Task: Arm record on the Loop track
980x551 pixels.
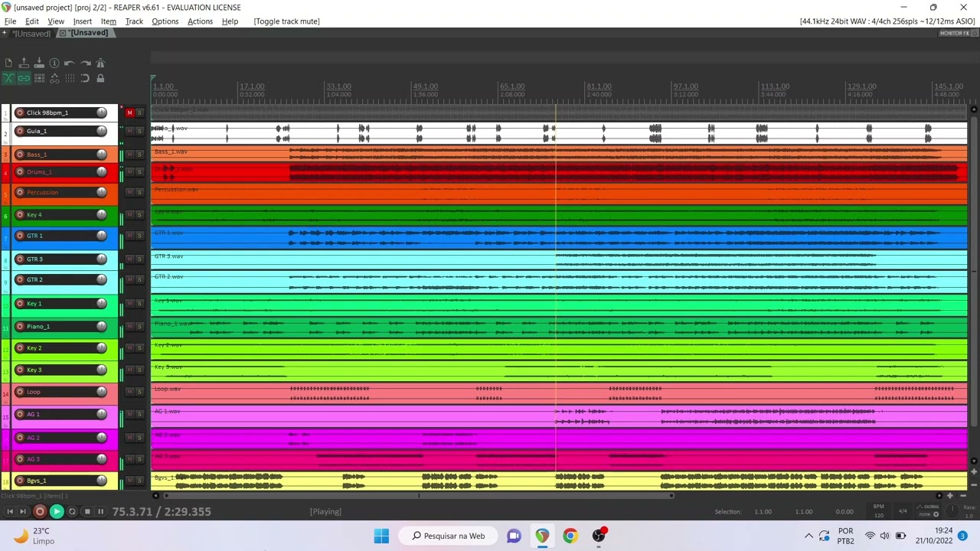Action: (x=20, y=392)
